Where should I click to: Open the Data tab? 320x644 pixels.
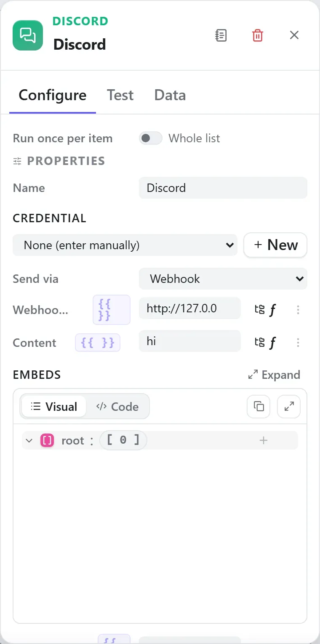pos(170,95)
